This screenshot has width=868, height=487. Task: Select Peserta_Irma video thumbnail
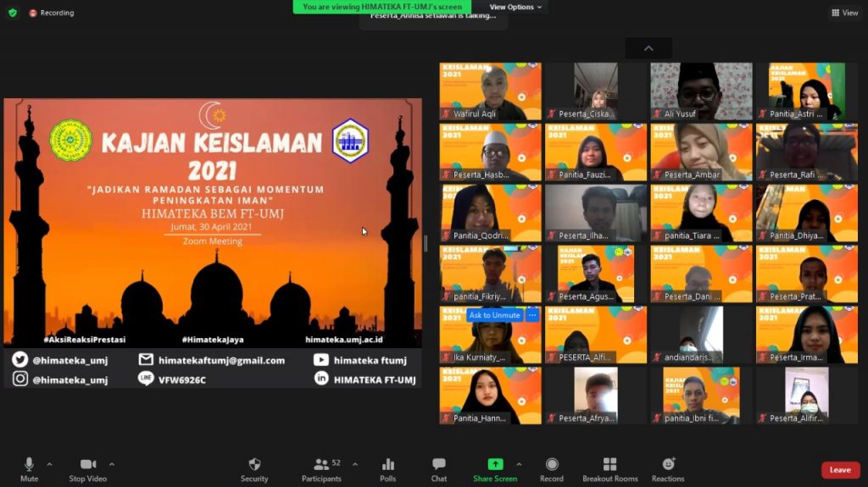[807, 335]
